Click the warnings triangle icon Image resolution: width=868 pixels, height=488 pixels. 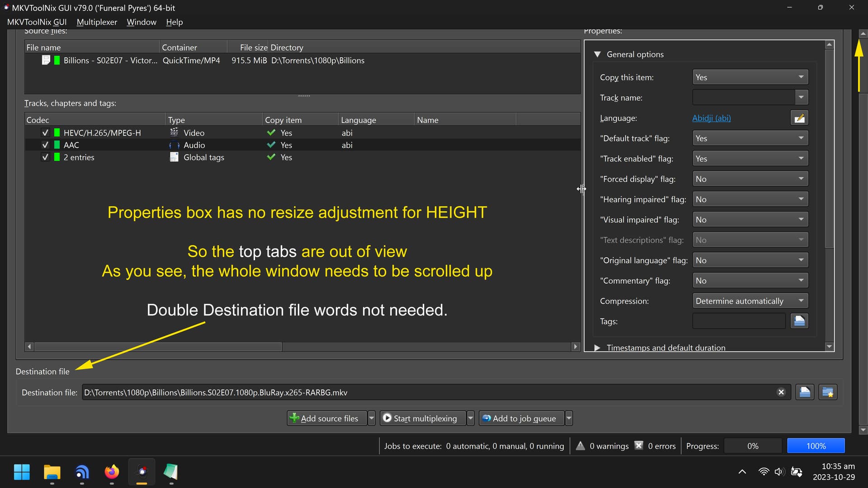pos(580,446)
